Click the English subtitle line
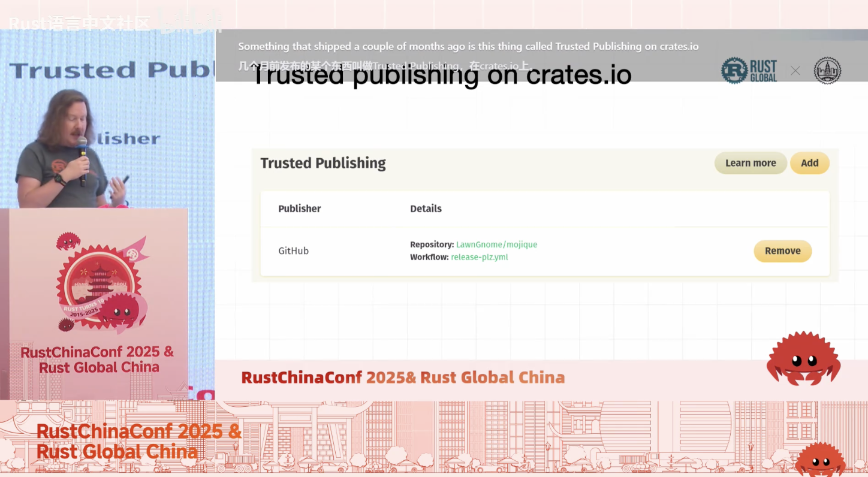 point(468,46)
